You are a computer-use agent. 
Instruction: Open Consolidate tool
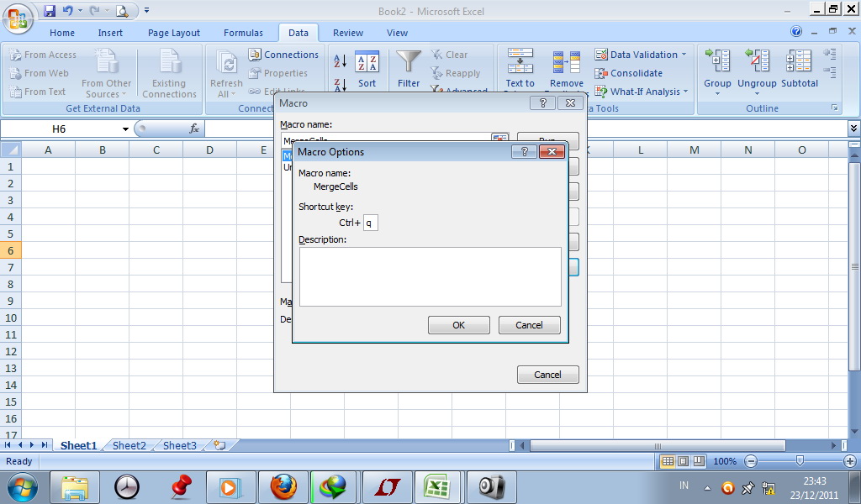tap(628, 73)
